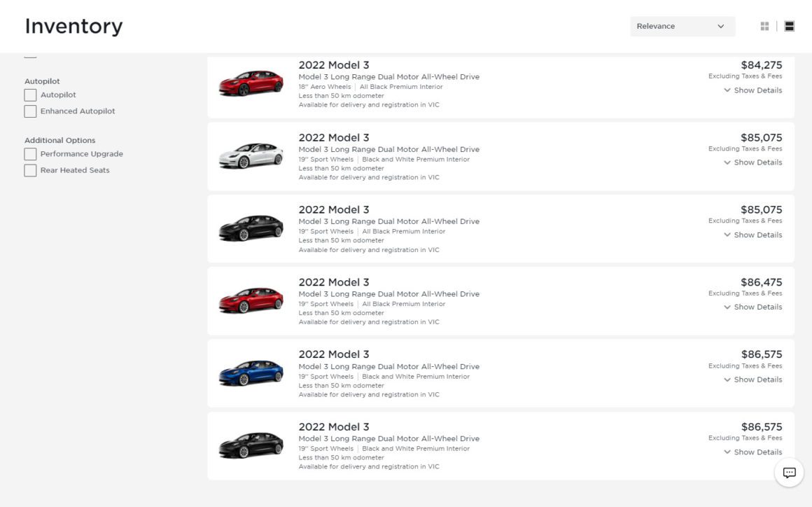Show details of the black $85,075 Model 3
This screenshot has height=507, width=812.
753,235
